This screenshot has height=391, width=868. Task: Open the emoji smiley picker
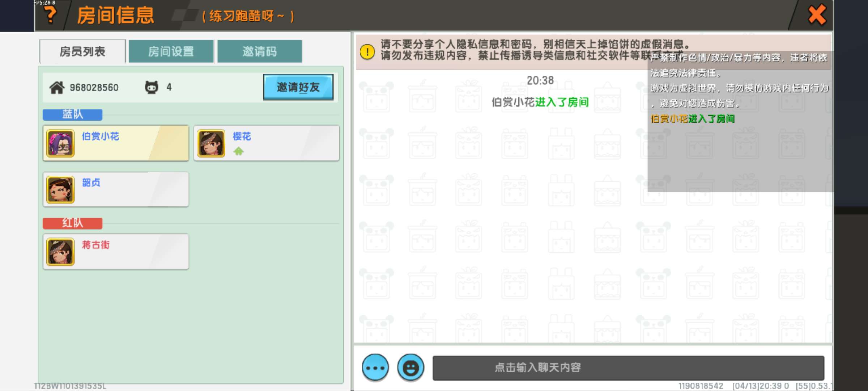(410, 367)
